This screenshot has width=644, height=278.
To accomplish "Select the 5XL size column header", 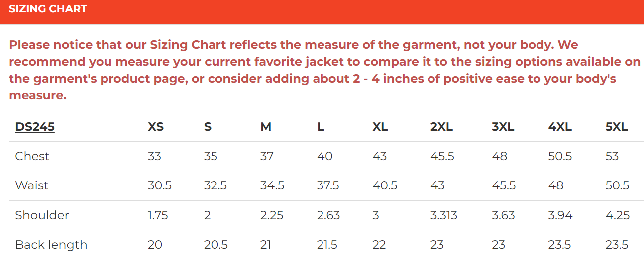I will pyautogui.click(x=617, y=127).
